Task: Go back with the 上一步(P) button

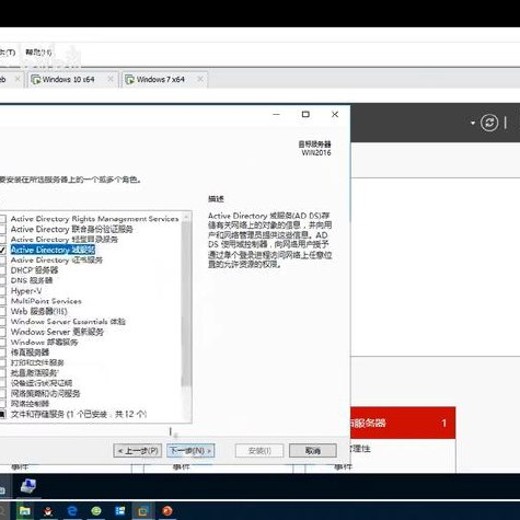Action: pos(138,451)
